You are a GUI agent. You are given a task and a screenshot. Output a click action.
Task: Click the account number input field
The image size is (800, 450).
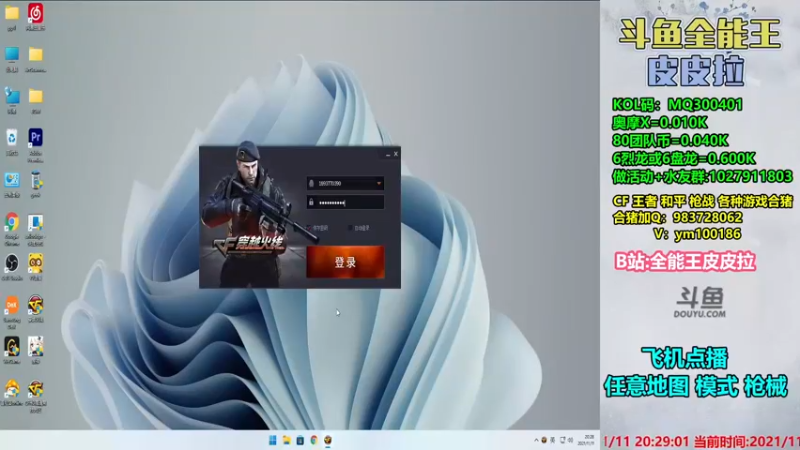coord(345,183)
